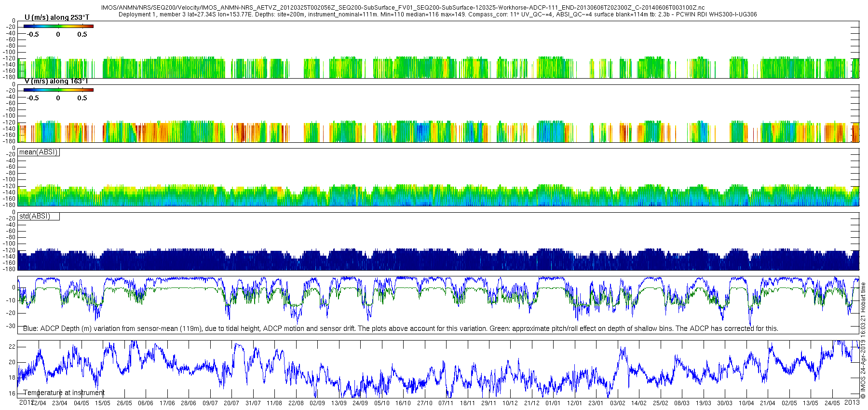Image resolution: width=868 pixels, height=410 pixels.
Task: Click the U velocity colorbar
Action: click(58, 26)
